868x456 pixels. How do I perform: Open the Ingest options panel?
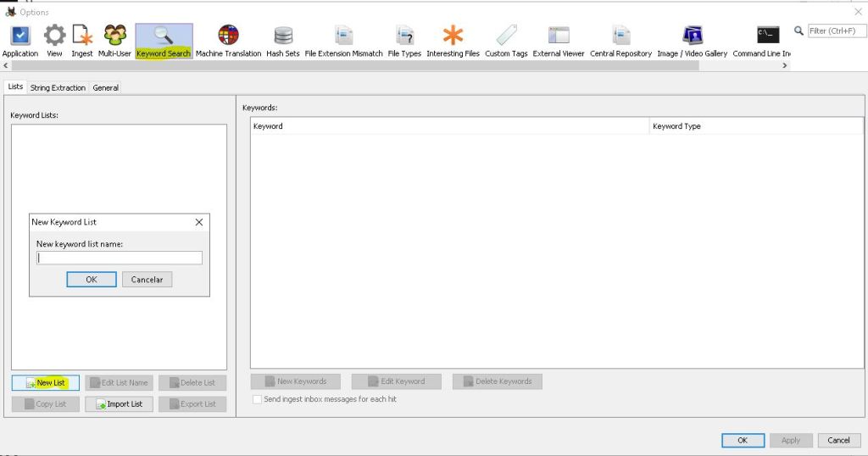coord(82,41)
